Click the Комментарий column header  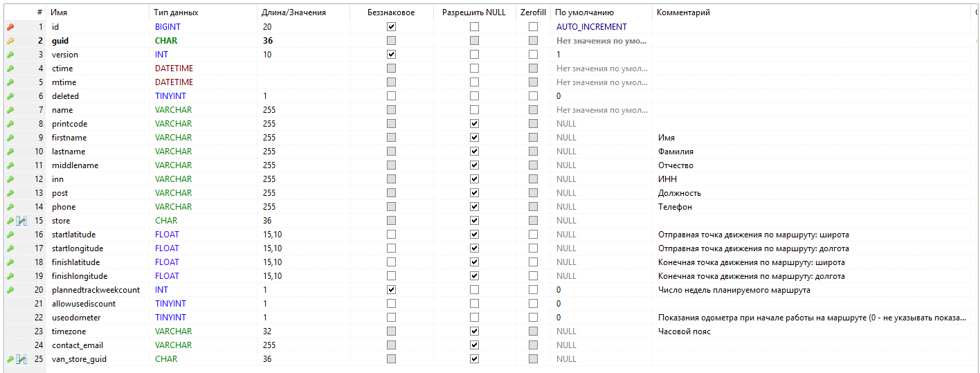684,12
